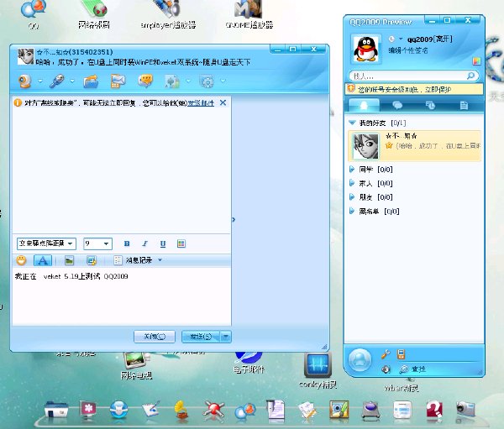
Task: Toggle italic text formatting
Action: click(144, 243)
